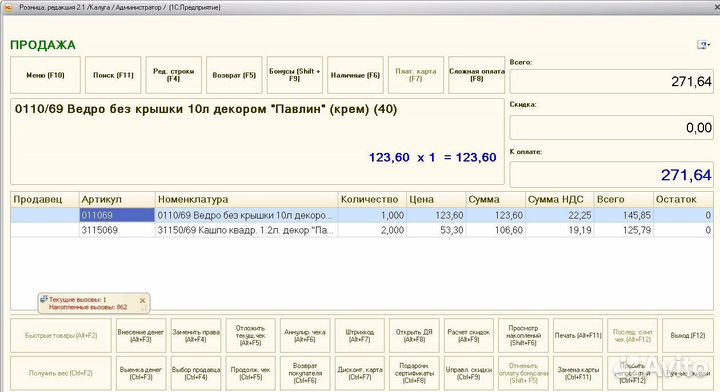This screenshot has width=720, height=392.
Task: Click the price cell 53,30
Action: coord(436,230)
